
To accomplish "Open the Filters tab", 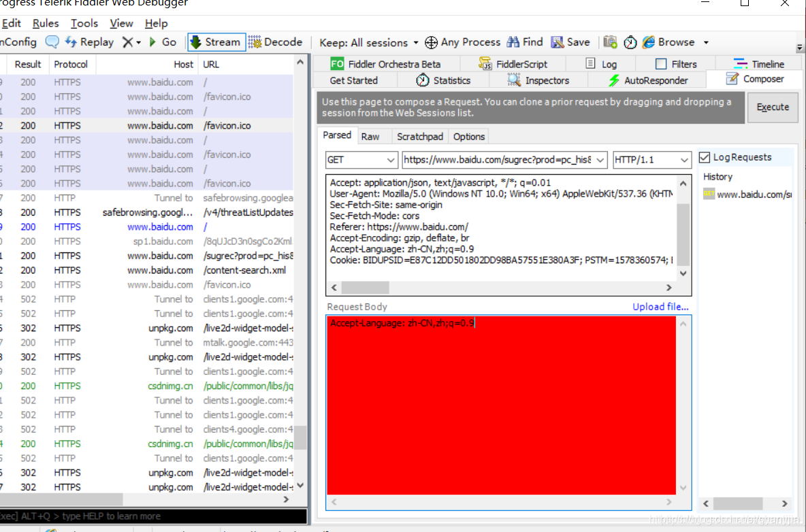I will tap(677, 64).
